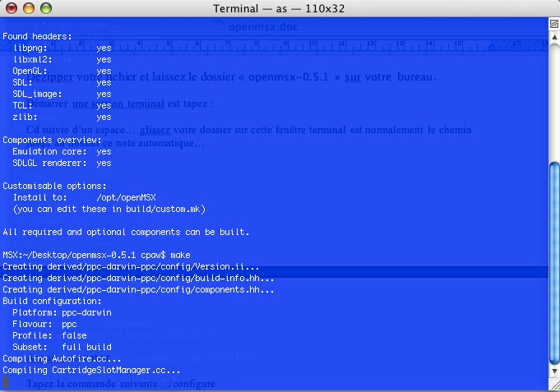Click the 'Profile: false' line
The width and height of the screenshot is (560, 392).
[x=49, y=335]
